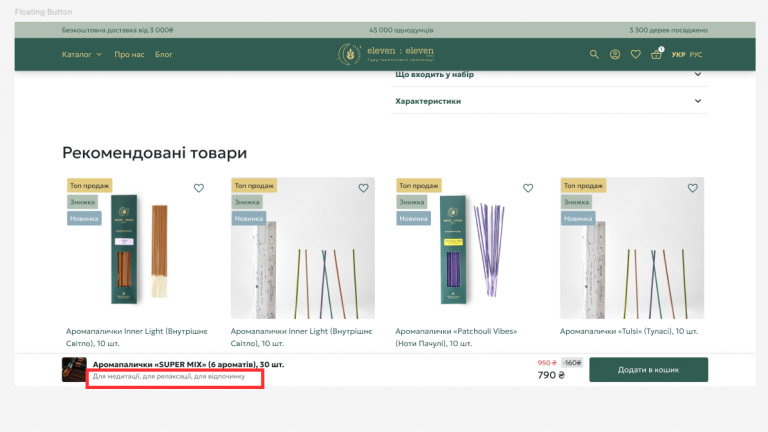This screenshot has height=432, width=768.
Task: Open the search icon in header
Action: coord(594,54)
